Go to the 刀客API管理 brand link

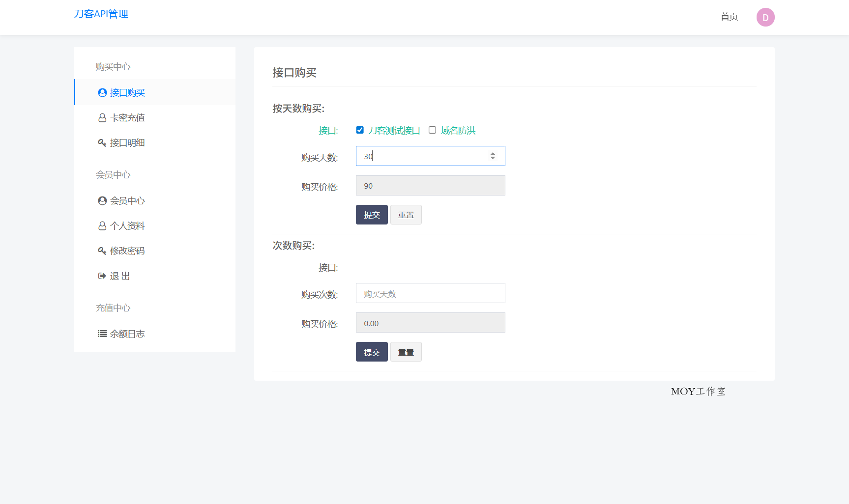tap(101, 14)
